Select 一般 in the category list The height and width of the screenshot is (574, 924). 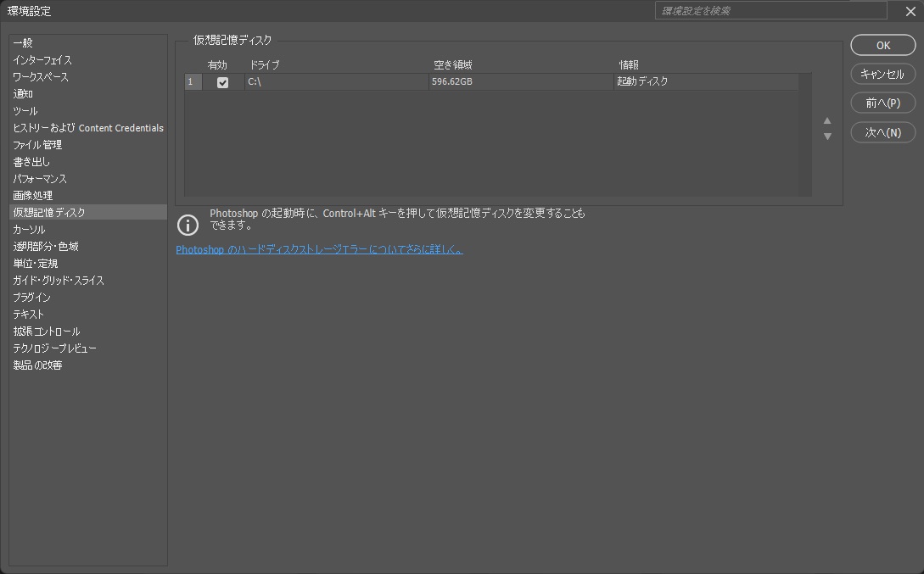click(88, 43)
